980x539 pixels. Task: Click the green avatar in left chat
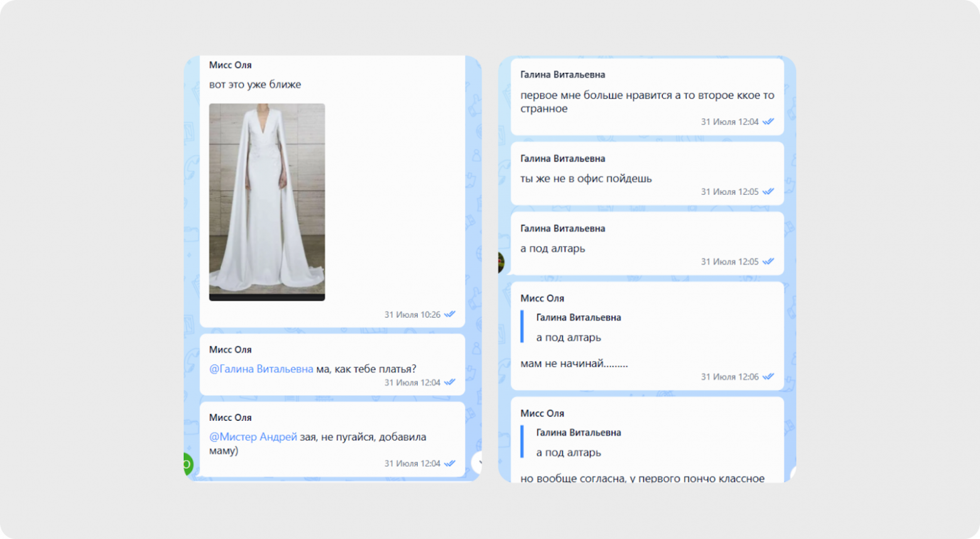[x=187, y=465]
